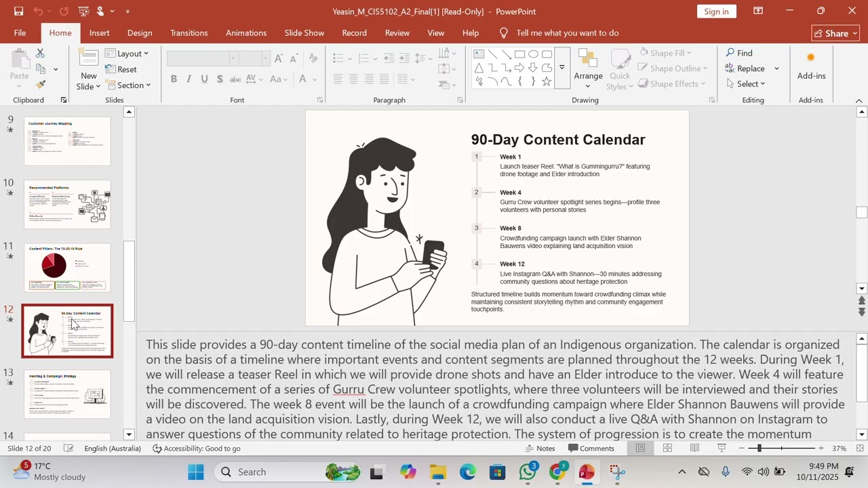Click the Quick Styles button
The width and height of the screenshot is (868, 488).
[x=620, y=69]
